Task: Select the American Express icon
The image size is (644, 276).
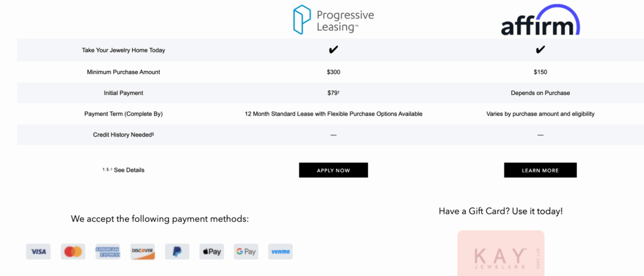Action: pos(108,251)
